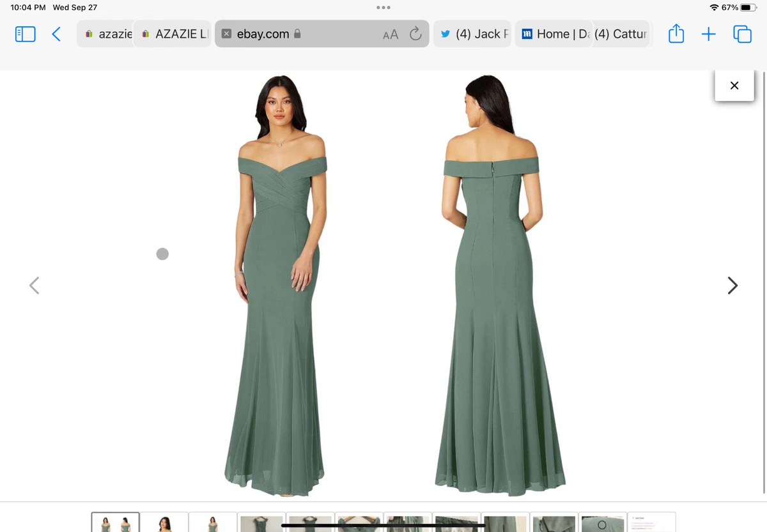The width and height of the screenshot is (767, 532).
Task: Select the second thumbnail of the model
Action: tap(165, 522)
